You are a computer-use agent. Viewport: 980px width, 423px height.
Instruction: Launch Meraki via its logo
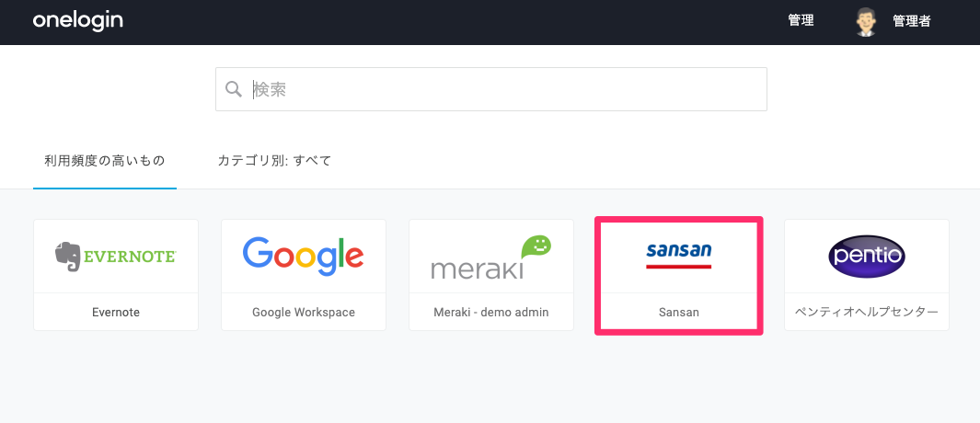[491, 257]
